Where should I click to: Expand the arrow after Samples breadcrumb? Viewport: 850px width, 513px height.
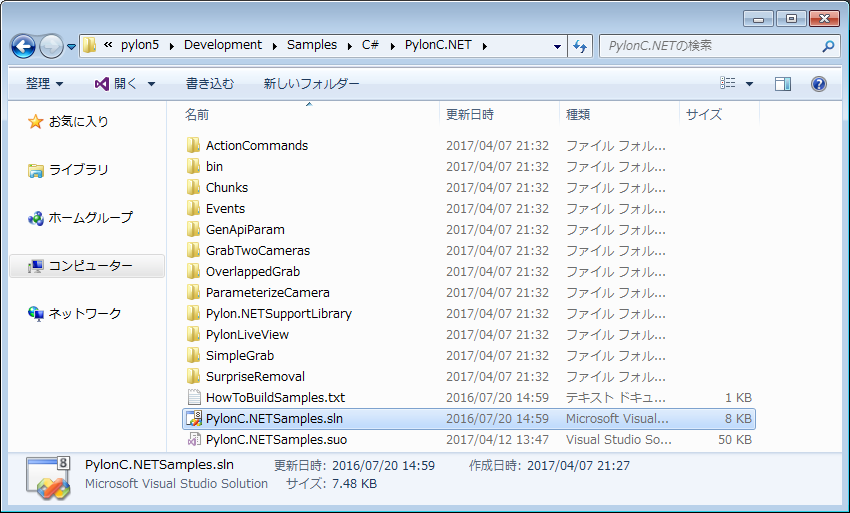(349, 46)
